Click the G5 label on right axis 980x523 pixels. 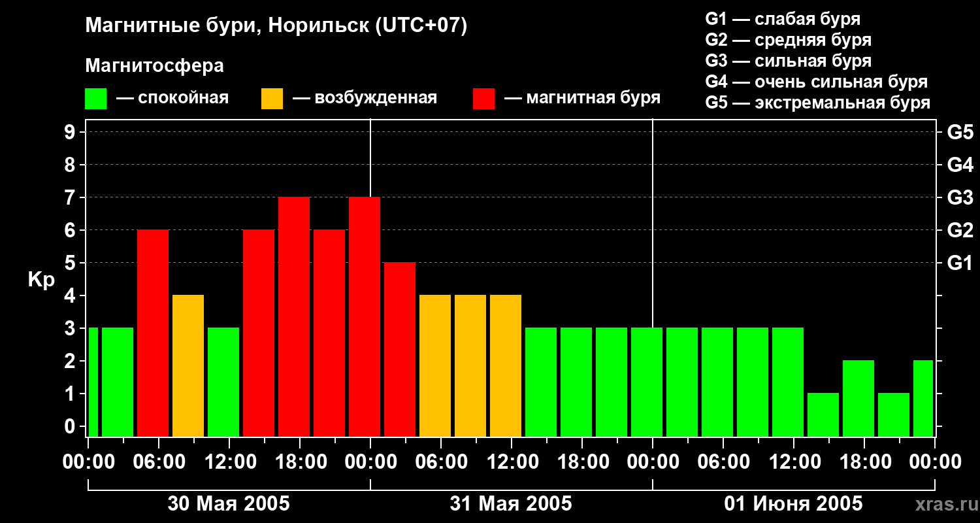coord(960,133)
